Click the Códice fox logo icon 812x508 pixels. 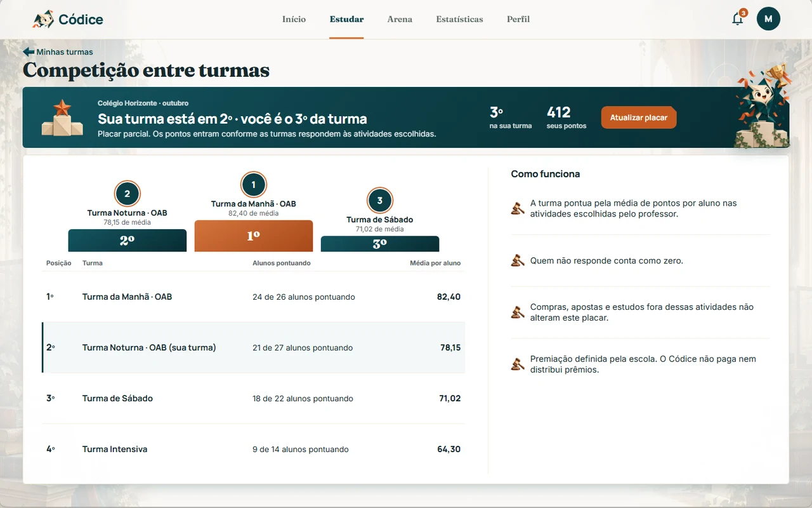click(43, 19)
